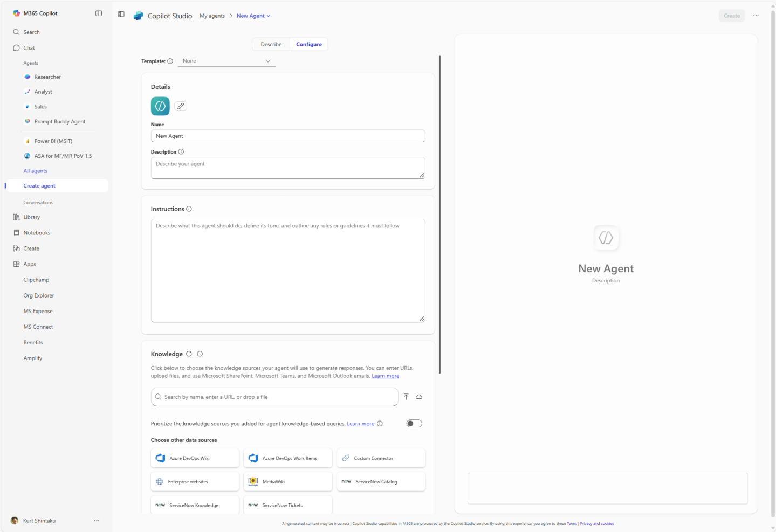Image resolution: width=776 pixels, height=532 pixels.
Task: Collapse the M365 Copilot navigation sidebar
Action: pyautogui.click(x=98, y=13)
